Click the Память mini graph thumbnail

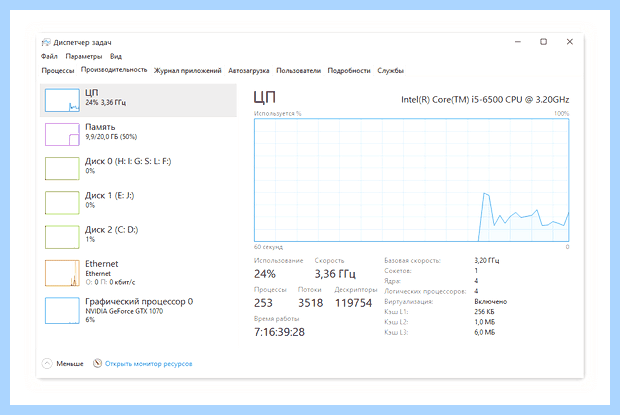coord(62,134)
